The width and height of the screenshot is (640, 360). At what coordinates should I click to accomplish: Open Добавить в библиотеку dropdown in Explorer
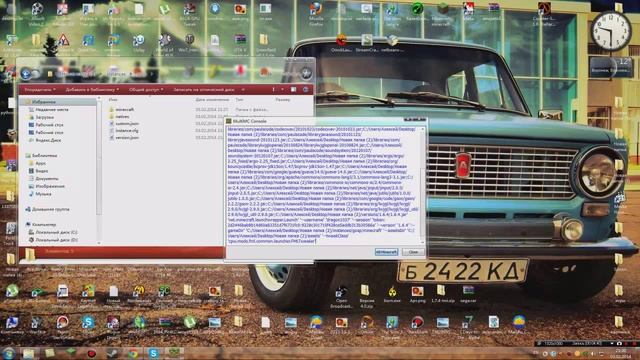[92, 89]
